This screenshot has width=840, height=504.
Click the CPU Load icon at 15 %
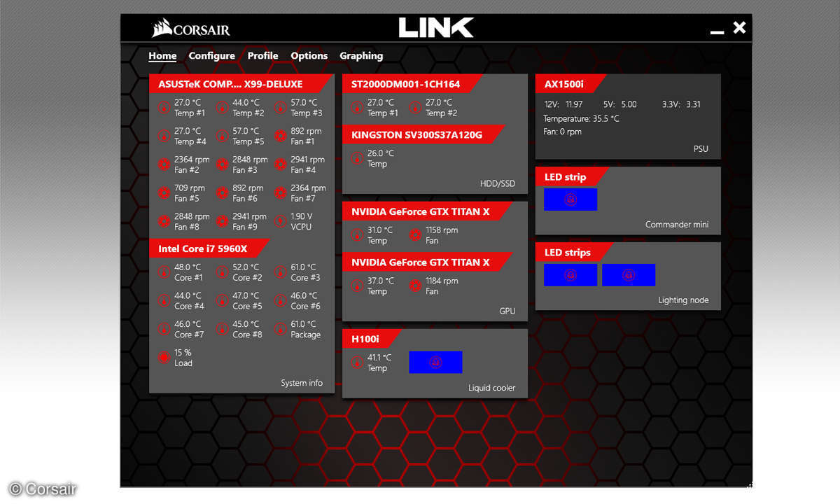coord(164,358)
